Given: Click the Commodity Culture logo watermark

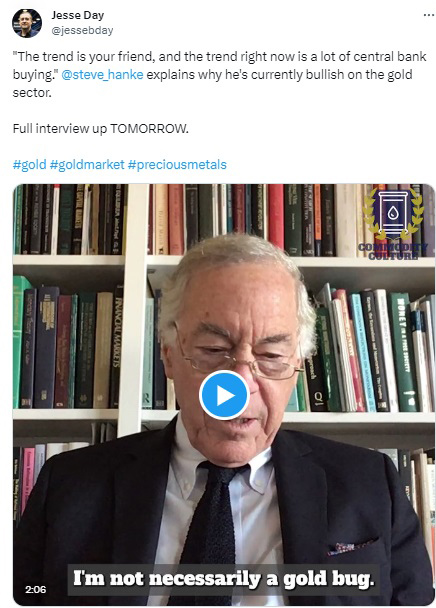Looking at the screenshot, I should (393, 224).
